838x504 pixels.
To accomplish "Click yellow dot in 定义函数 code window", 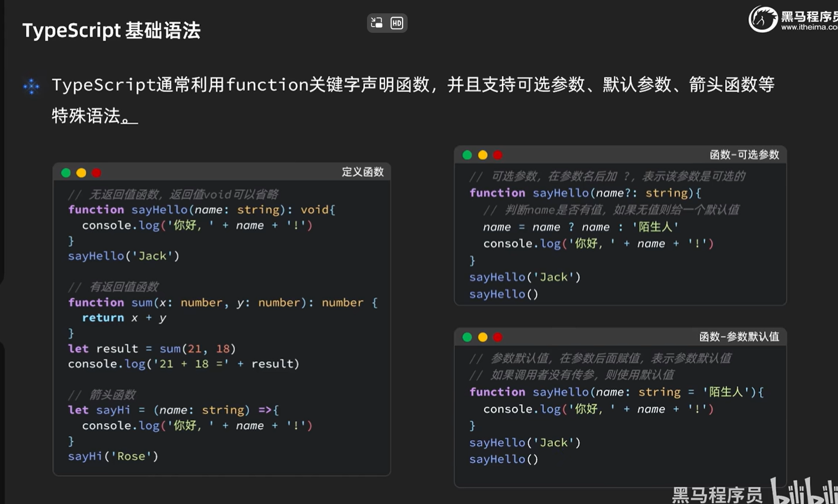I will tap(81, 173).
